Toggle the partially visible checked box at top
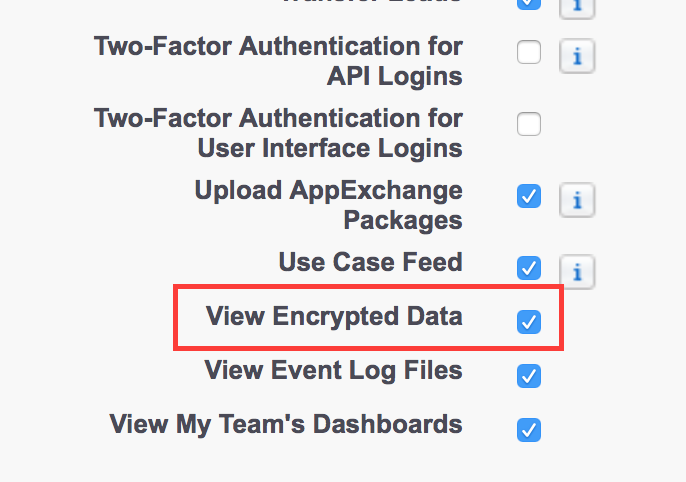This screenshot has height=482, width=686. coord(529,4)
